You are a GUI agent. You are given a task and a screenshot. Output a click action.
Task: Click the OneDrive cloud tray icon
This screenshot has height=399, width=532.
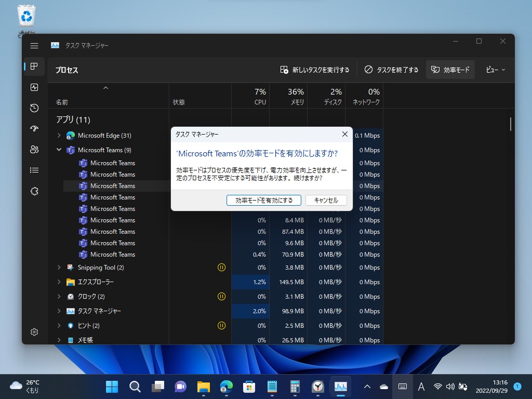click(x=384, y=387)
